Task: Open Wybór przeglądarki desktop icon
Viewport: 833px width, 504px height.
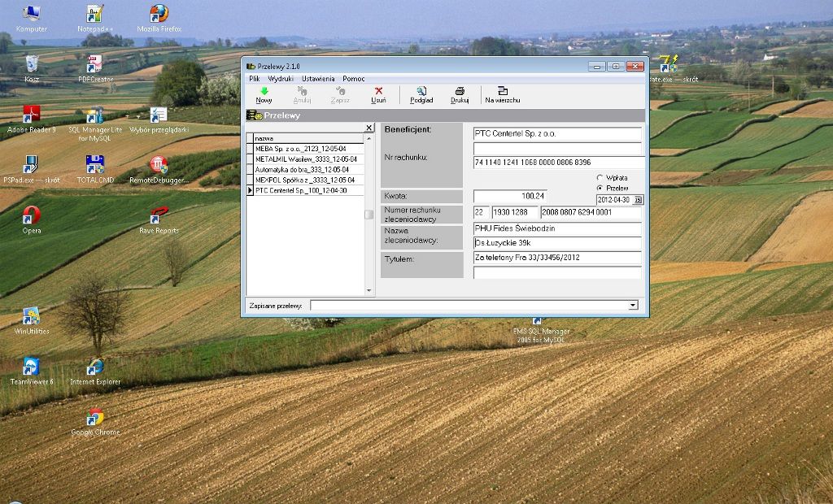Action: tap(159, 119)
